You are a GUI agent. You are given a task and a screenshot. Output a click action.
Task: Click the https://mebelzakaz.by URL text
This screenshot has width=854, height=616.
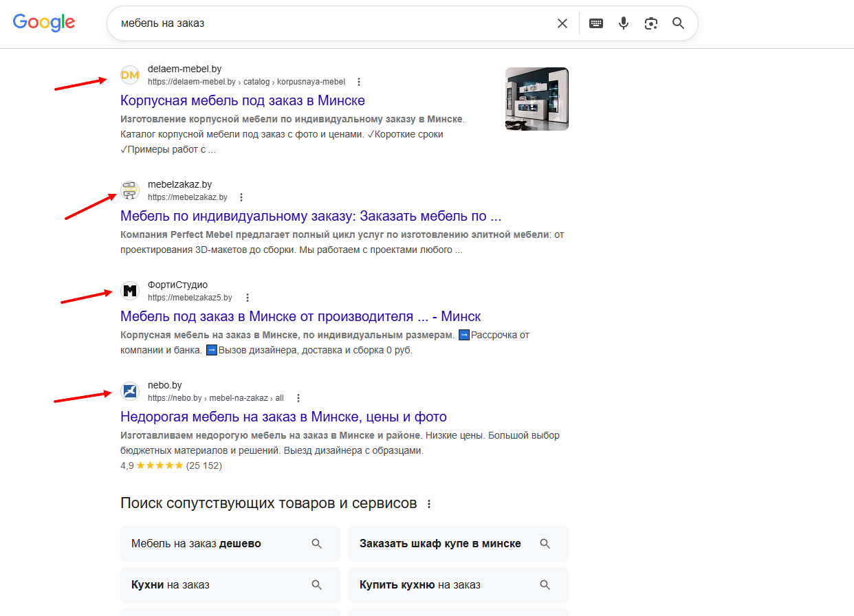(x=187, y=197)
